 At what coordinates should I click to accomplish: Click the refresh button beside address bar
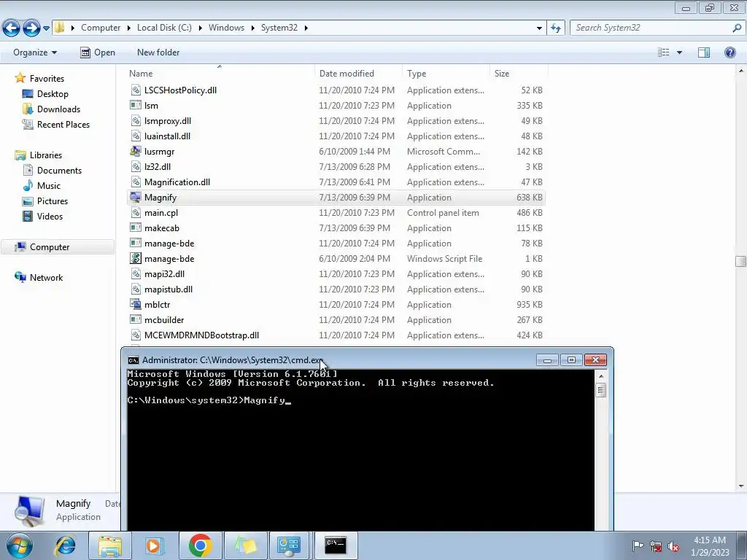pyautogui.click(x=555, y=28)
